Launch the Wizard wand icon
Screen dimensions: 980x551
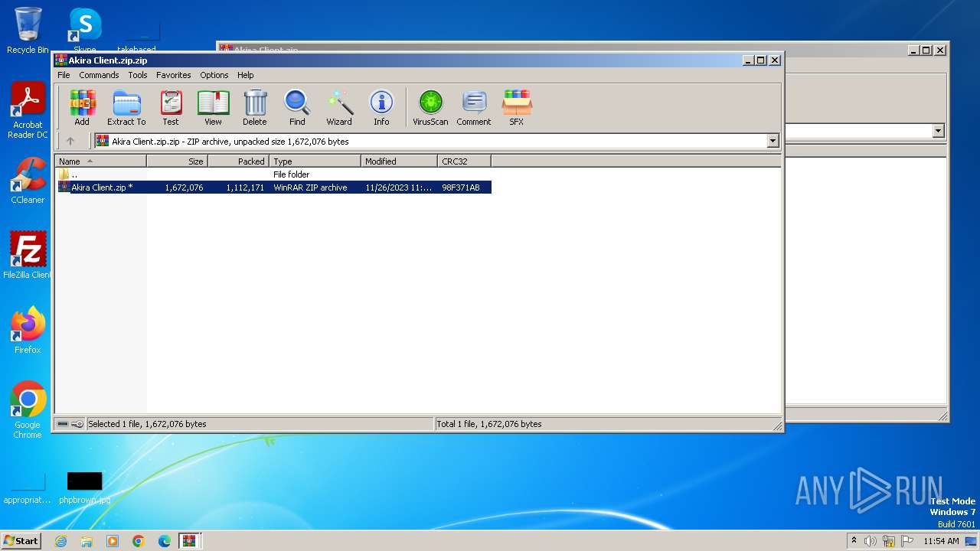click(x=339, y=108)
